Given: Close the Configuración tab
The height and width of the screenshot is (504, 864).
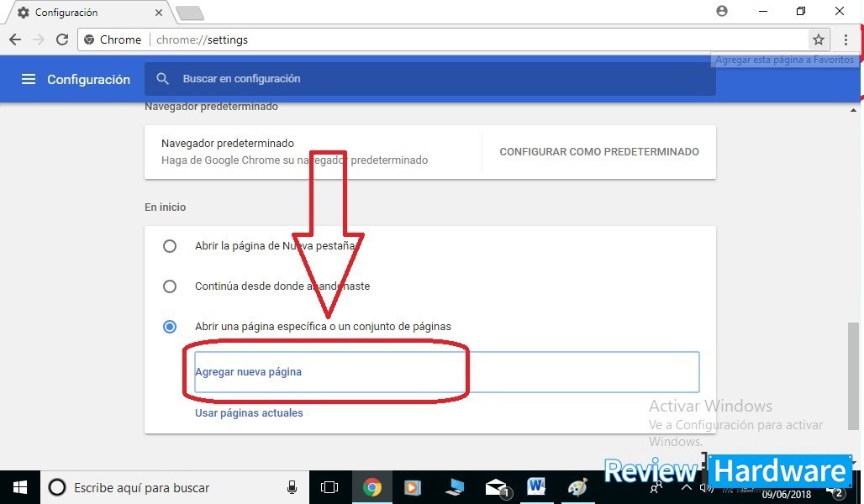Looking at the screenshot, I should (x=159, y=12).
